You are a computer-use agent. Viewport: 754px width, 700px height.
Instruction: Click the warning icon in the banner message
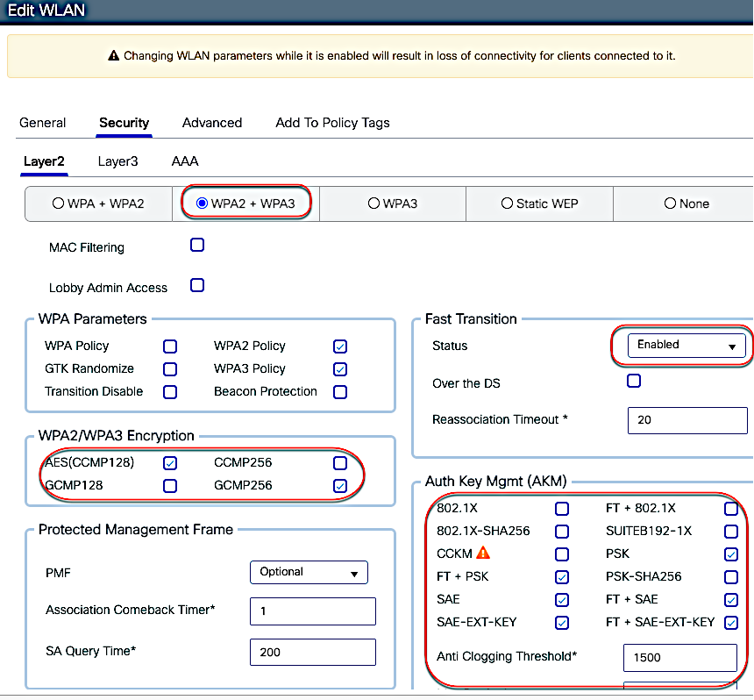pos(115,55)
